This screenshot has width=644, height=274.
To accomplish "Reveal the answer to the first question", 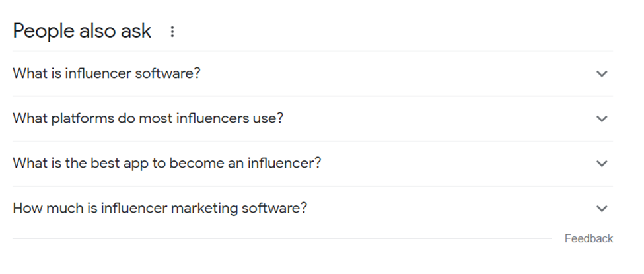I will coord(601,74).
